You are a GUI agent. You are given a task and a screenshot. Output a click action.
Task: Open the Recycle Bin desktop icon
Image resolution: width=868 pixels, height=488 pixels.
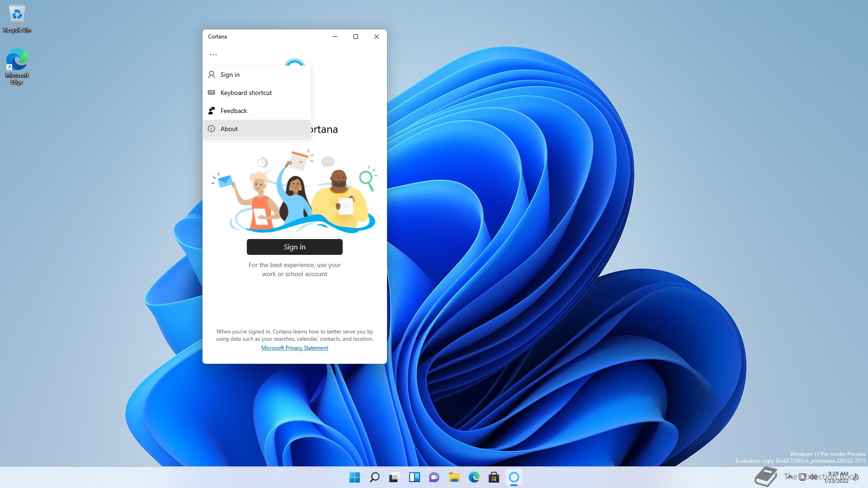[17, 19]
